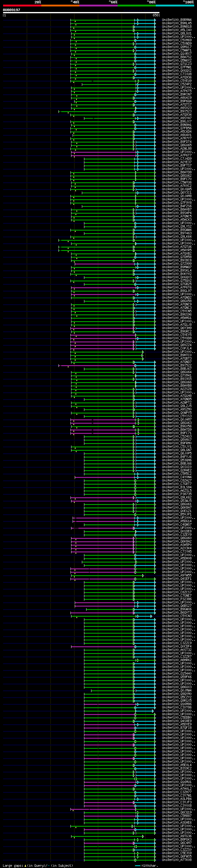Select hit label UniRef100_B9N9A1

pyautogui.click(x=177, y=125)
